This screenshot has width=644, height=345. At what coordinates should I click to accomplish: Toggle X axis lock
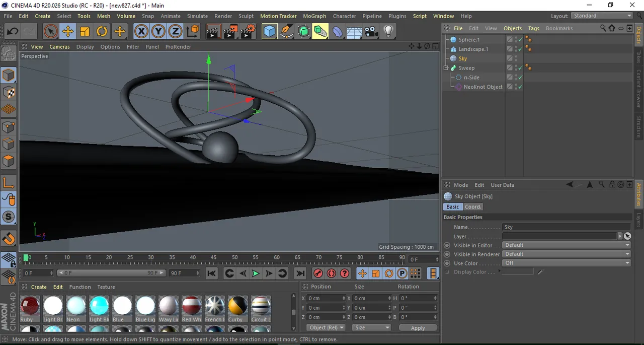pyautogui.click(x=141, y=32)
